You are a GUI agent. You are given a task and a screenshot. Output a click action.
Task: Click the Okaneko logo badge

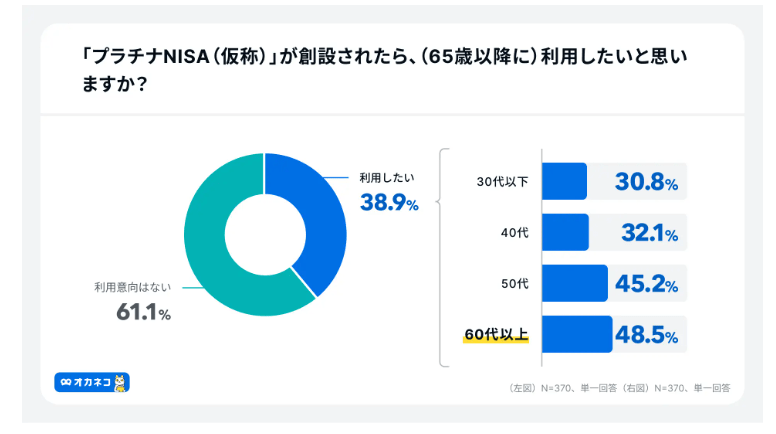(93, 381)
